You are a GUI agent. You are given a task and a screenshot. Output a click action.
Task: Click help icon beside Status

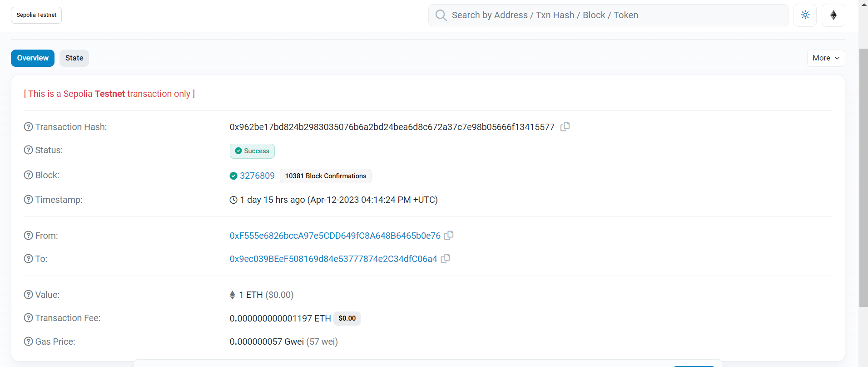(x=28, y=150)
